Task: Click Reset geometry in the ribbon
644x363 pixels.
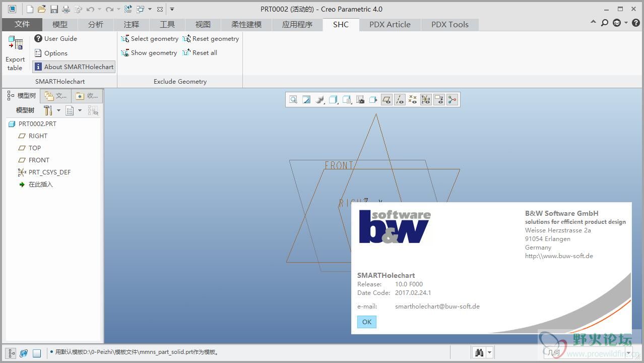Action: pos(211,38)
